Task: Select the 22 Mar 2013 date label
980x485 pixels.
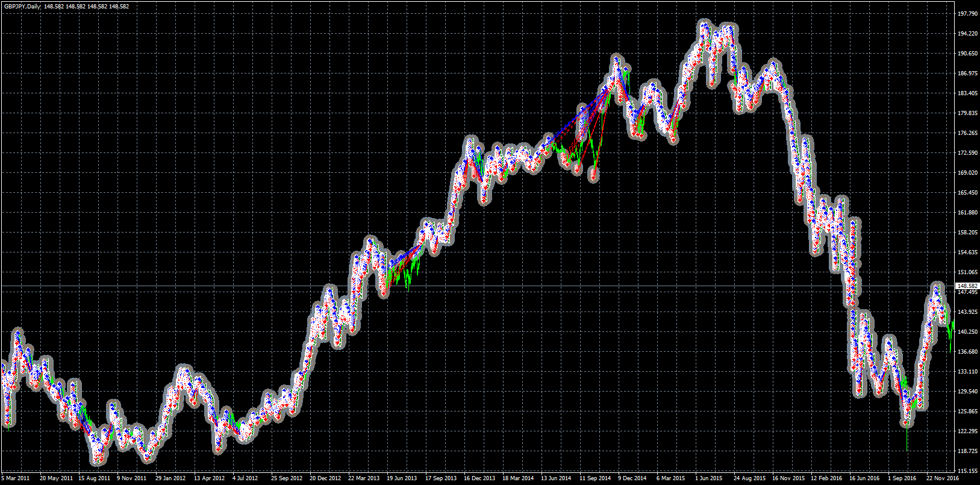Action: click(364, 478)
